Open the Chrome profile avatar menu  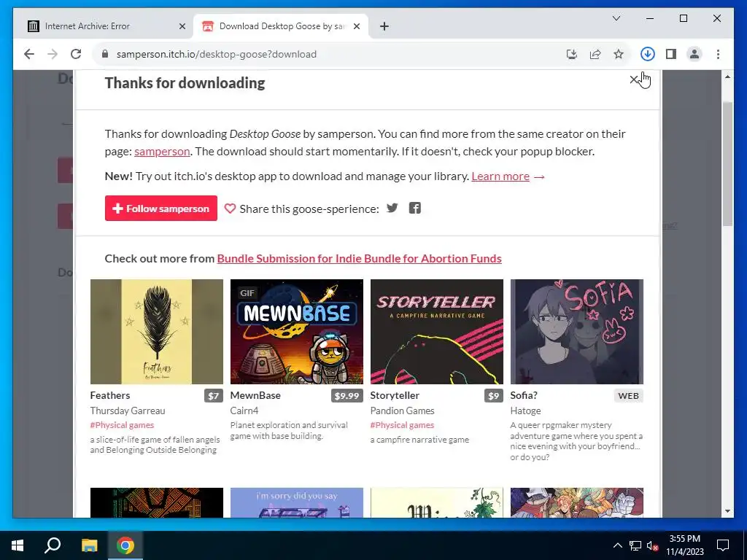tap(694, 54)
